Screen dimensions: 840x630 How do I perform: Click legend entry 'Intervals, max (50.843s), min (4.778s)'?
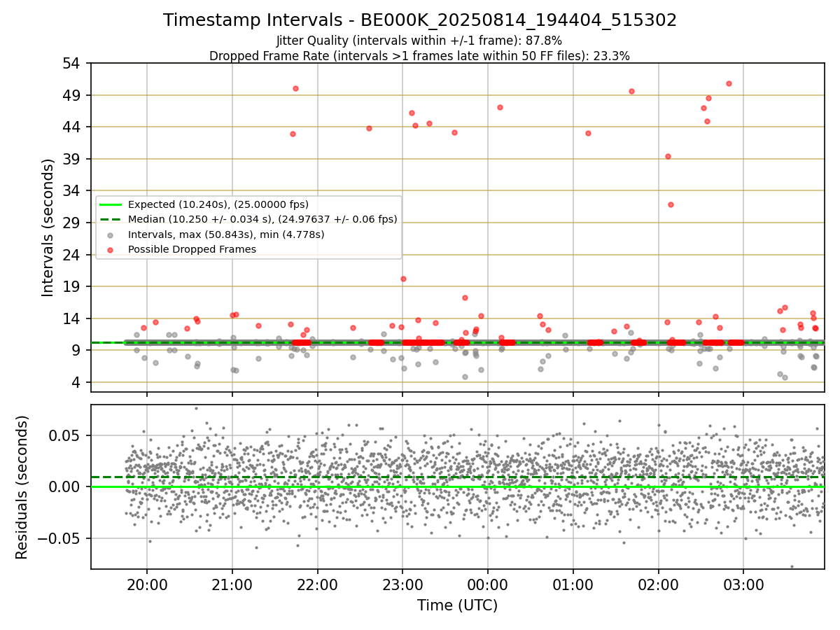(226, 234)
